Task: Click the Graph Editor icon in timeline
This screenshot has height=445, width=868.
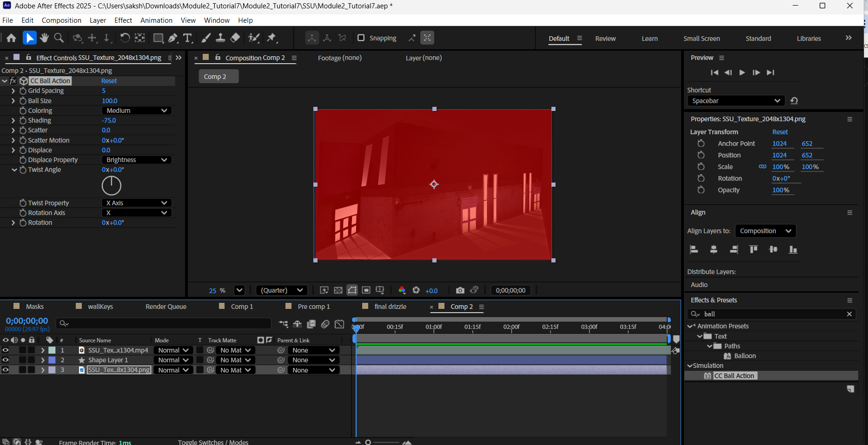Action: pos(340,324)
